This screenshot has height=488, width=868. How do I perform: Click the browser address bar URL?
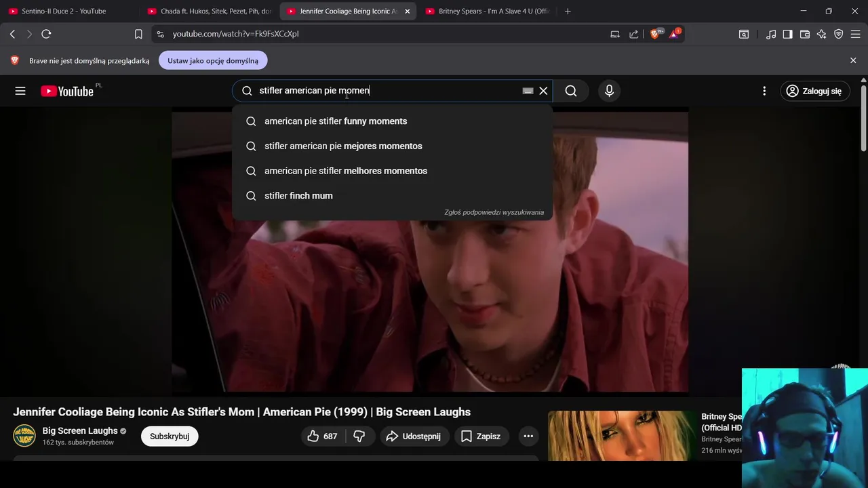coord(236,34)
